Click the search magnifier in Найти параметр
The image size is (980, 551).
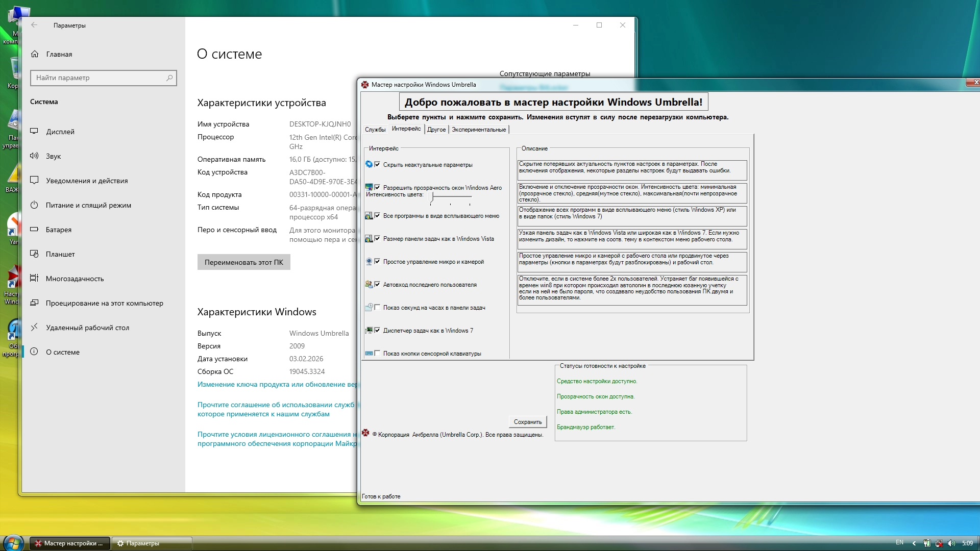pos(169,78)
